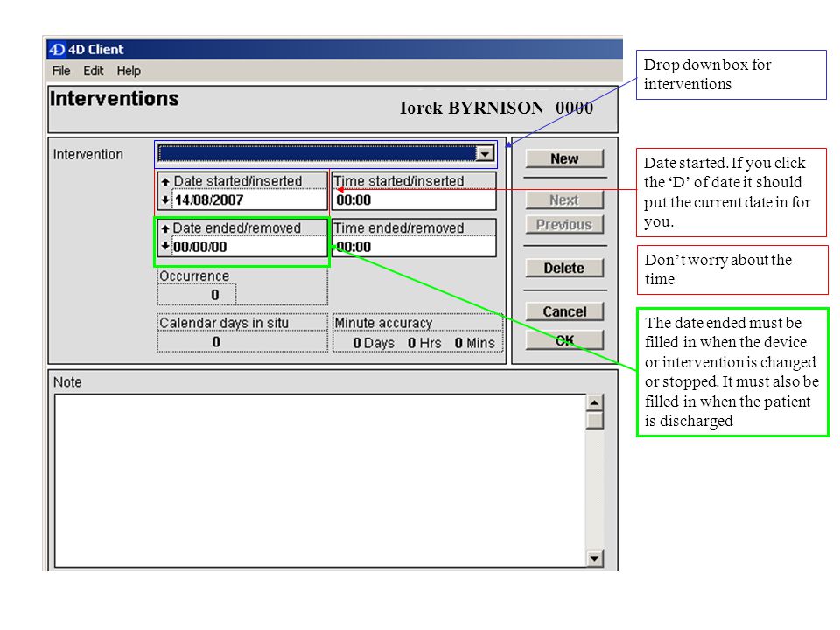Decrease Date started/inserted with down arrow

click(x=165, y=199)
